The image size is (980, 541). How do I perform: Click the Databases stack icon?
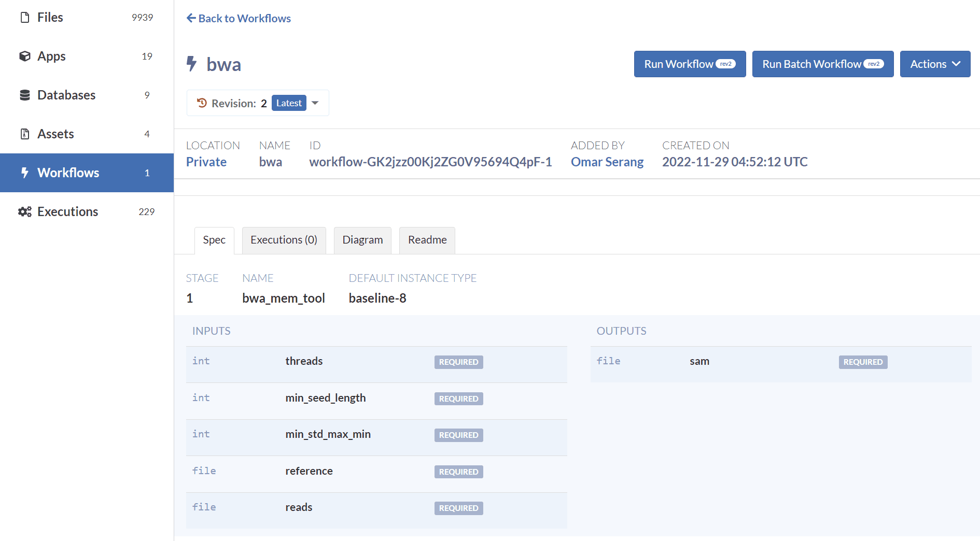point(24,95)
